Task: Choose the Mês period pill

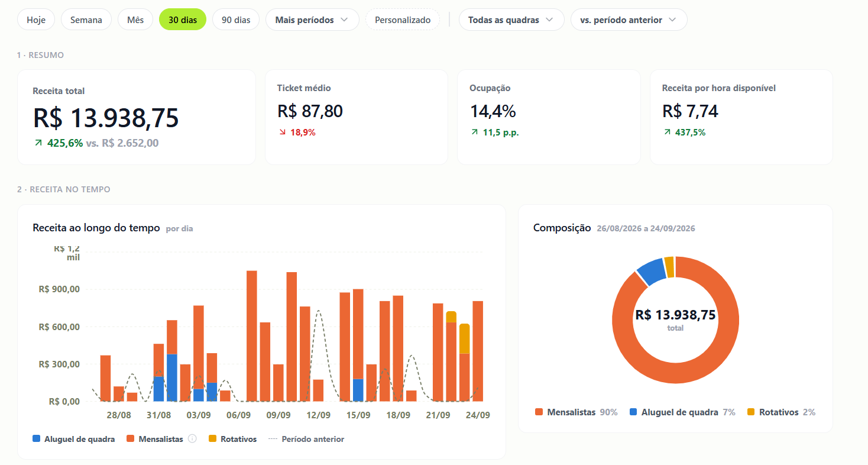Action: point(135,20)
